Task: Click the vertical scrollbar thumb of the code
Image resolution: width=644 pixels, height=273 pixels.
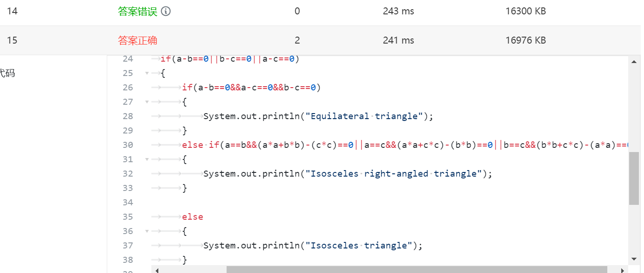Action: tap(634, 178)
